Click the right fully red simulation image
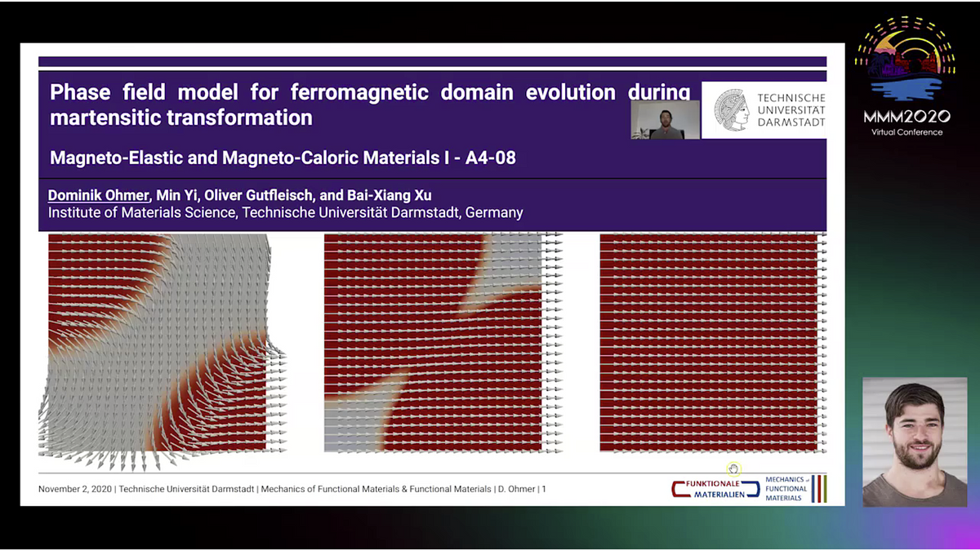 [713, 343]
